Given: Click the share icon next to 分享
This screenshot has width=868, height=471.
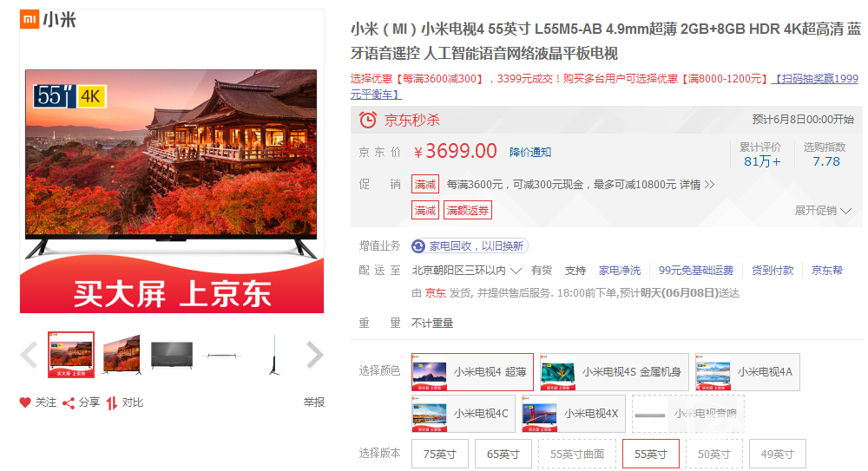Looking at the screenshot, I should click(x=69, y=403).
